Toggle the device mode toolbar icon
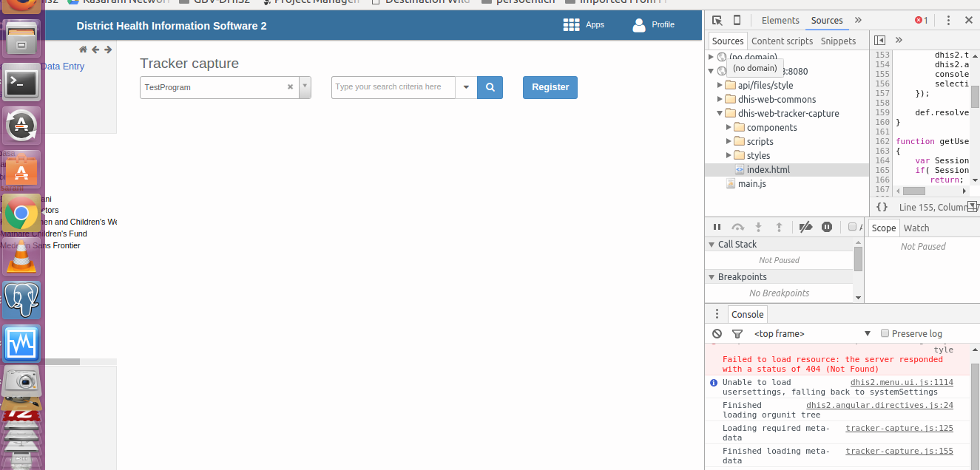Image resolution: width=980 pixels, height=470 pixels. [737, 21]
